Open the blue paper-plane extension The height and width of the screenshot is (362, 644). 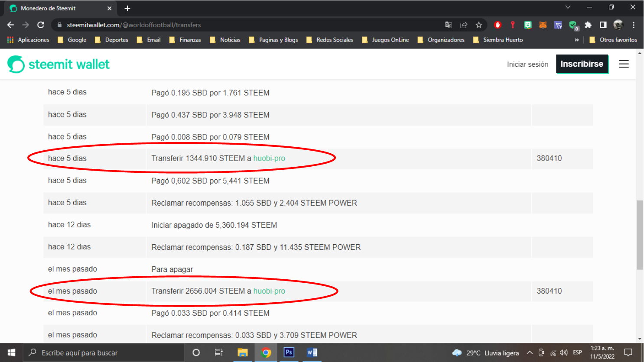click(x=558, y=25)
